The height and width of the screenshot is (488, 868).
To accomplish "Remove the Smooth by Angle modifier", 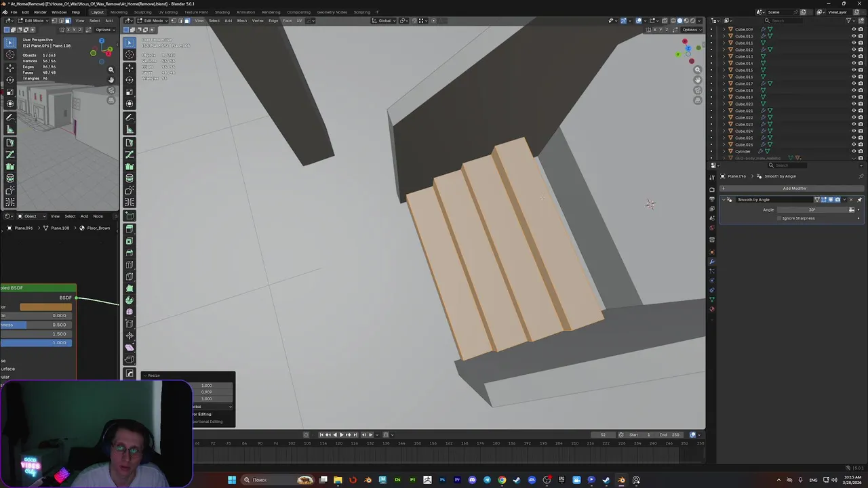I will 852,200.
